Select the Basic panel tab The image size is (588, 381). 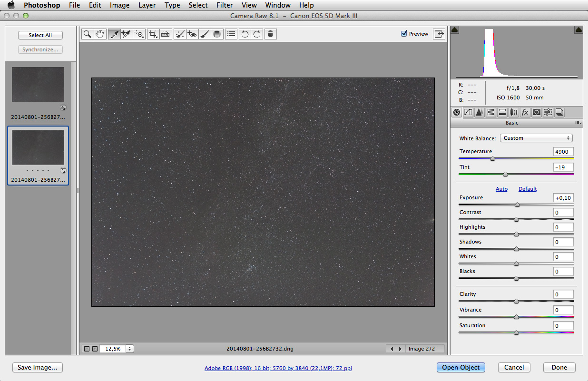456,112
